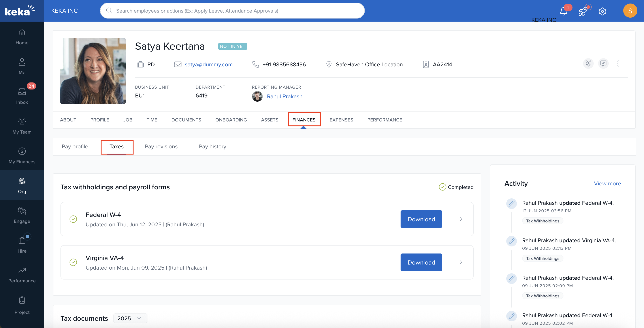Image resolution: width=644 pixels, height=328 pixels.
Task: Expand the Virginia VA-4 row chevron
Action: (x=461, y=262)
